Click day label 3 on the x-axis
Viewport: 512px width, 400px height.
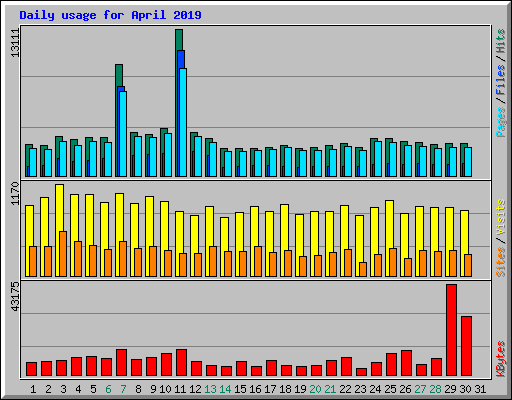click(x=63, y=389)
